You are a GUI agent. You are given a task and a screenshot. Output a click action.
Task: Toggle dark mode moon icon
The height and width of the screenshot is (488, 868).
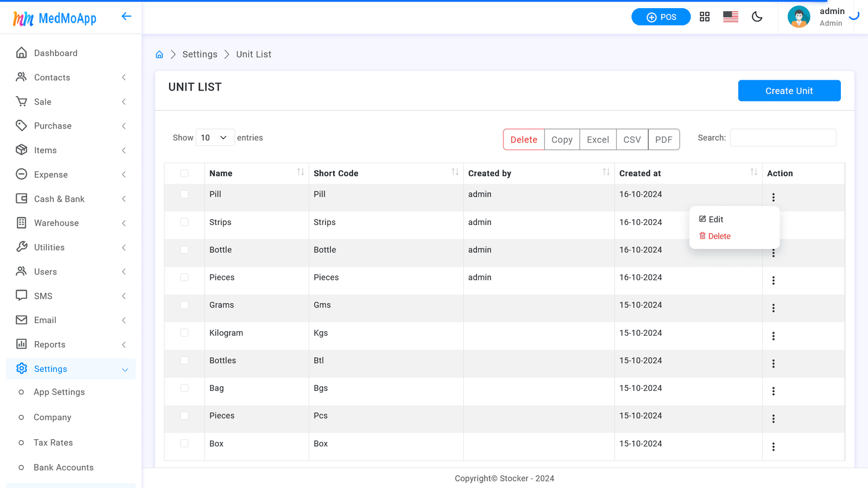(x=757, y=17)
